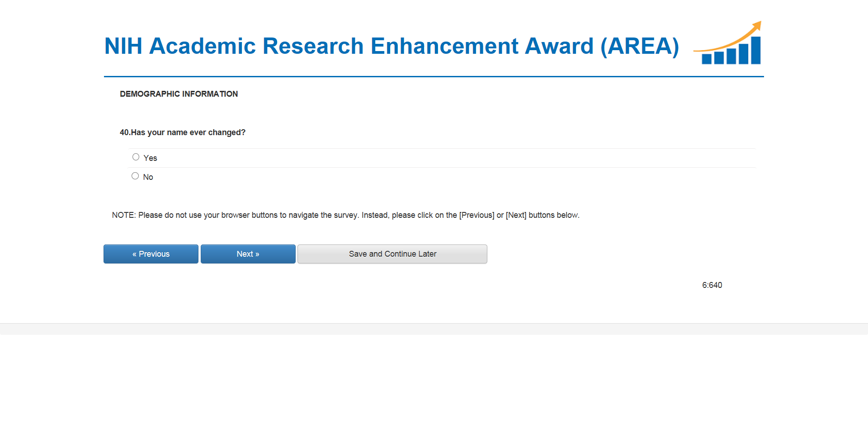Viewport: 868px width, 423px height.
Task: Click question 40 about name change
Action: [183, 132]
